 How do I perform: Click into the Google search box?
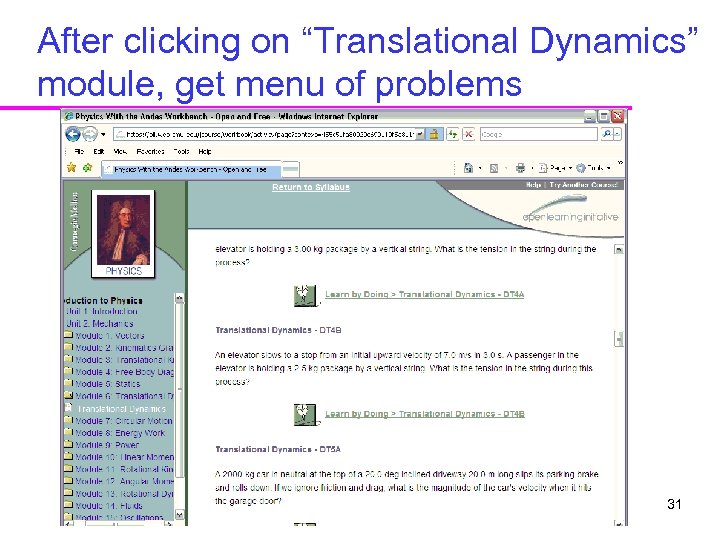tap(538, 134)
